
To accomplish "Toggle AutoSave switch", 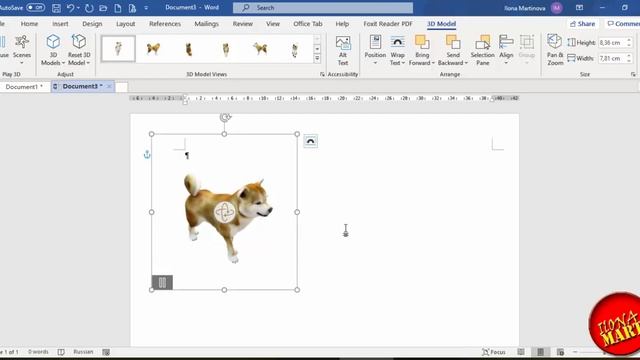I will click(36, 7).
